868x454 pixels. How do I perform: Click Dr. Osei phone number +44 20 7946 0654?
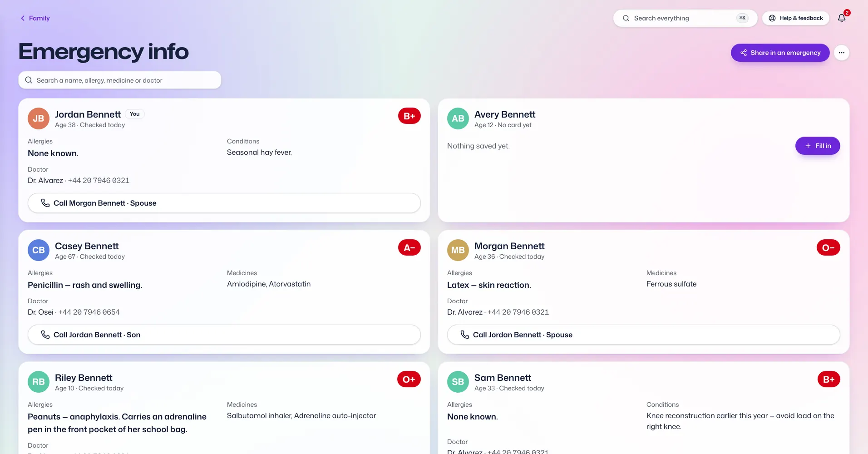[x=89, y=312]
